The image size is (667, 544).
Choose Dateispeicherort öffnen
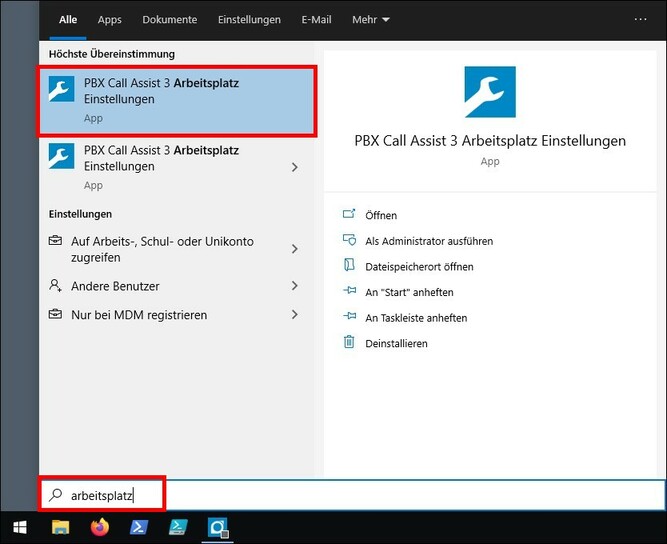tap(419, 267)
